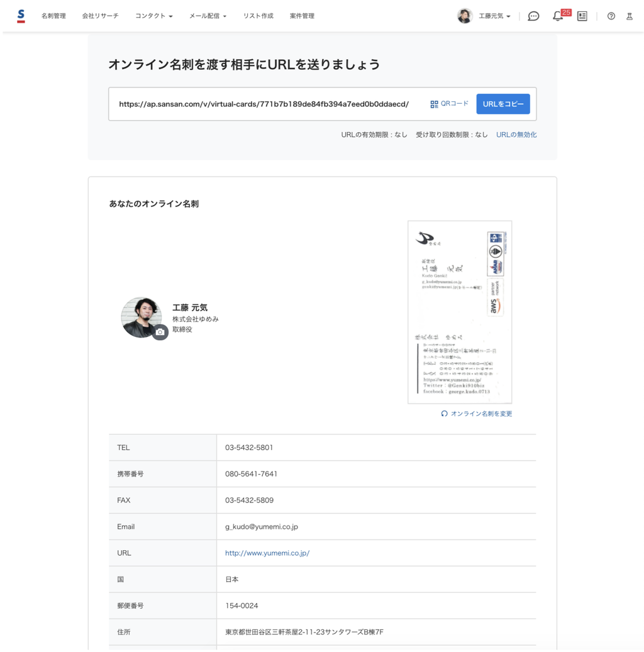The height and width of the screenshot is (652, 644).
Task: Click the news list icon in header
Action: [x=582, y=16]
